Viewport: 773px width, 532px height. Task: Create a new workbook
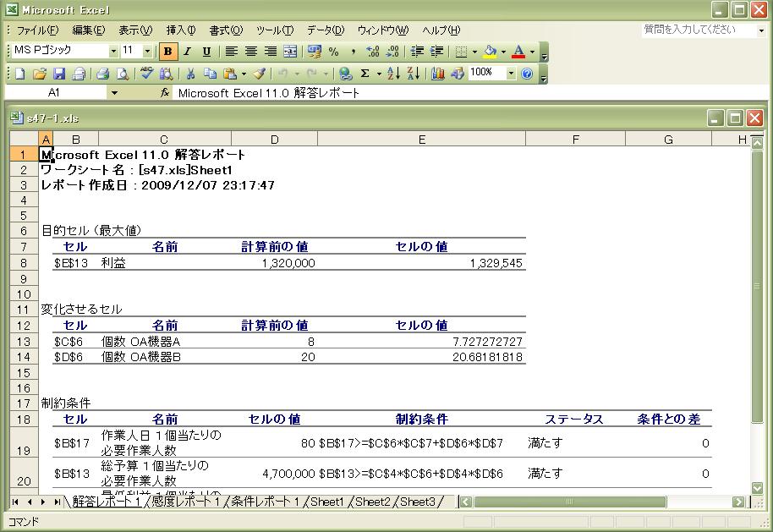(x=19, y=74)
